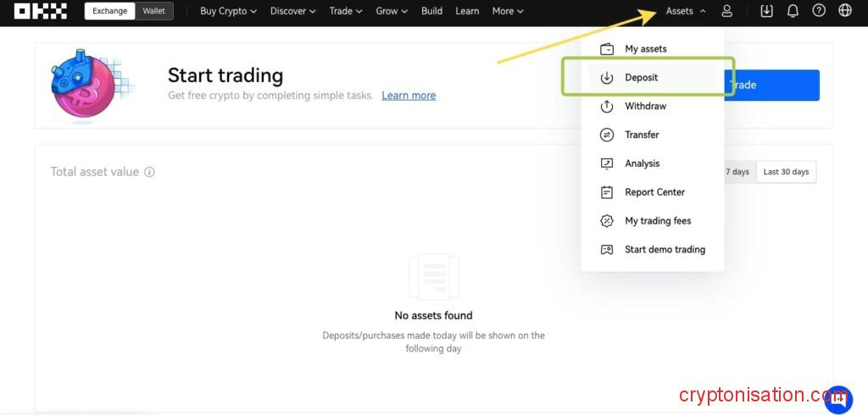Open the help question mark icon
Viewport: 868px width, 415px height.
819,11
